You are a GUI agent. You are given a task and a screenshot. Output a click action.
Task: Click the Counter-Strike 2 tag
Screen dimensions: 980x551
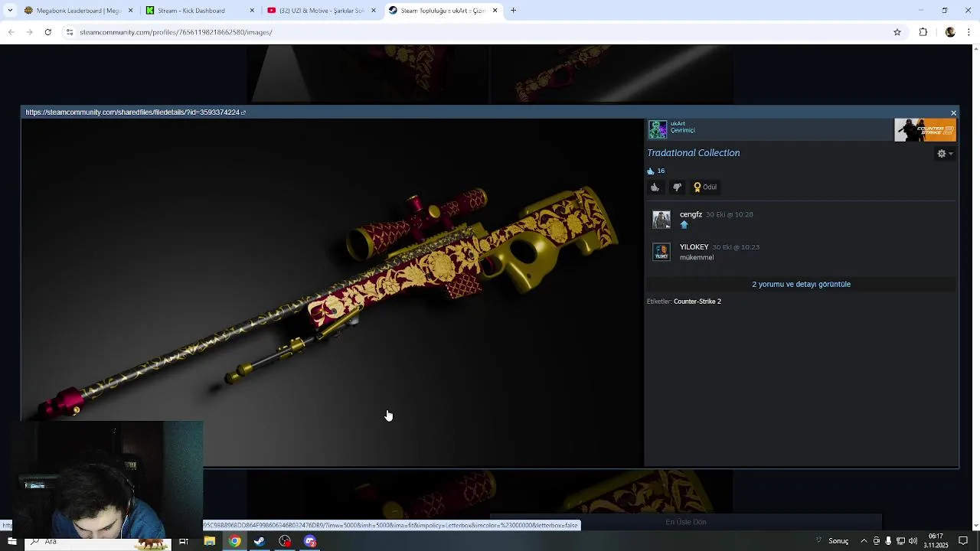[697, 302]
